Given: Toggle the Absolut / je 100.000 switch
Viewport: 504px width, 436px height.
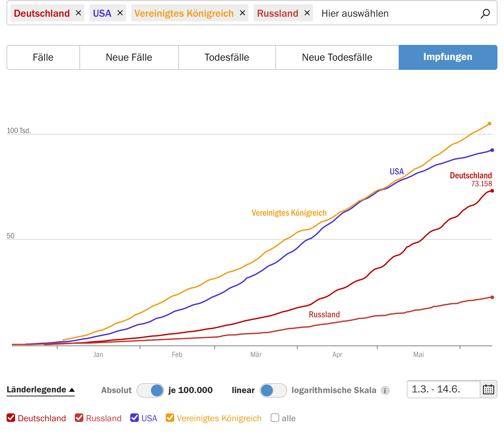Looking at the screenshot, I should coord(150,390).
